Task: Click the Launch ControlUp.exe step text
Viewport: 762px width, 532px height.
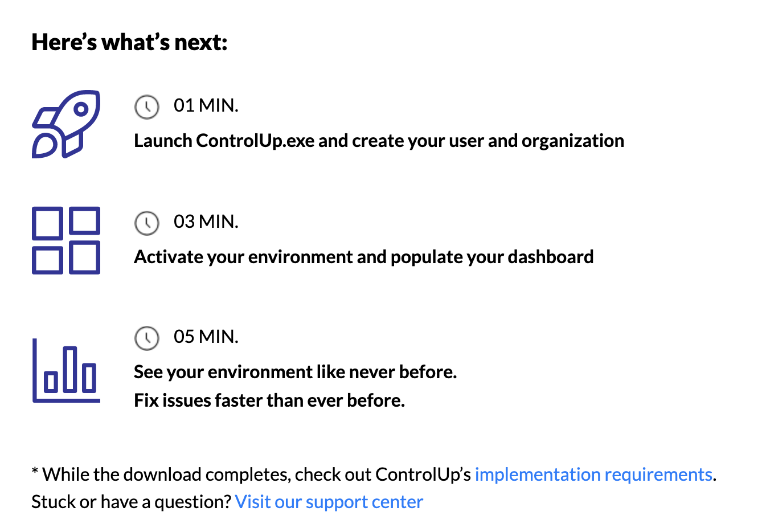Action: coord(379,141)
